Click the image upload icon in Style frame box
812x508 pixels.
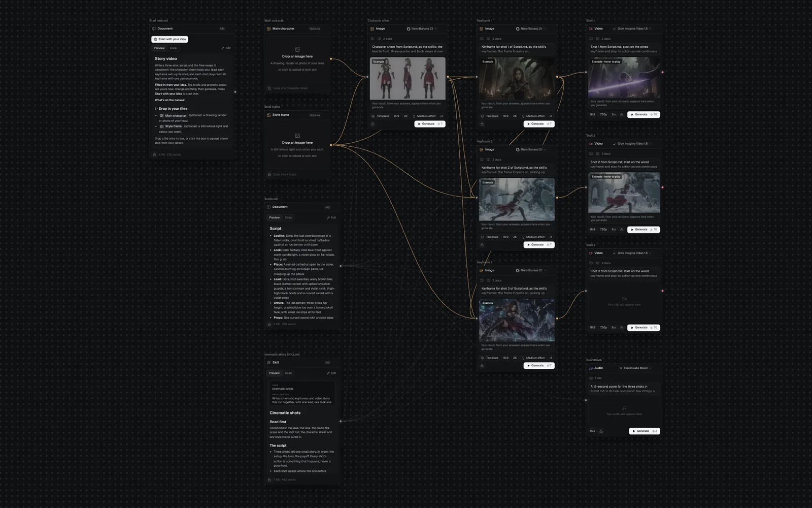tap(297, 136)
